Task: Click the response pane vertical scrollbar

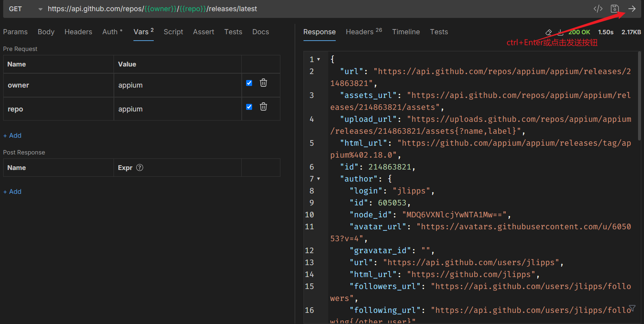Action: click(640, 96)
